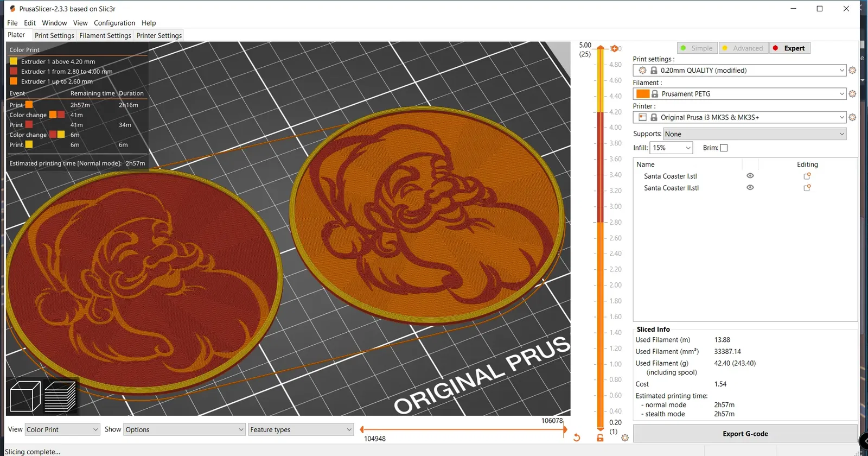The height and width of the screenshot is (456, 868).
Task: Open the Configuration menu
Action: (114, 23)
